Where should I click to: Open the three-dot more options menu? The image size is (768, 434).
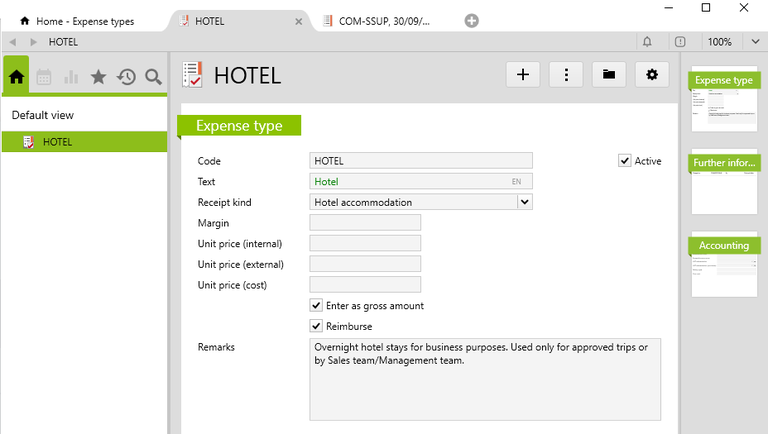[x=566, y=75]
